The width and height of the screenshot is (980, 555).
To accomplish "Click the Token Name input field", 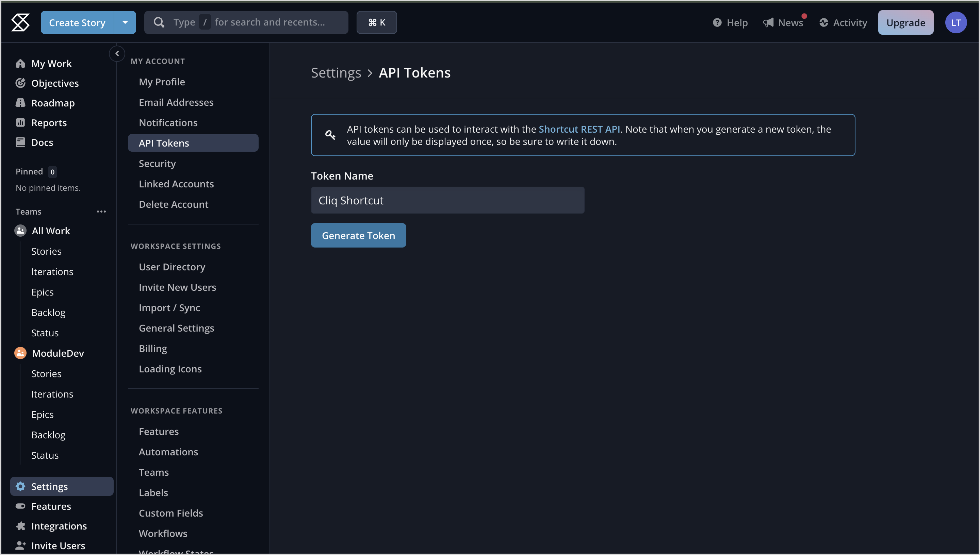I will pyautogui.click(x=447, y=200).
